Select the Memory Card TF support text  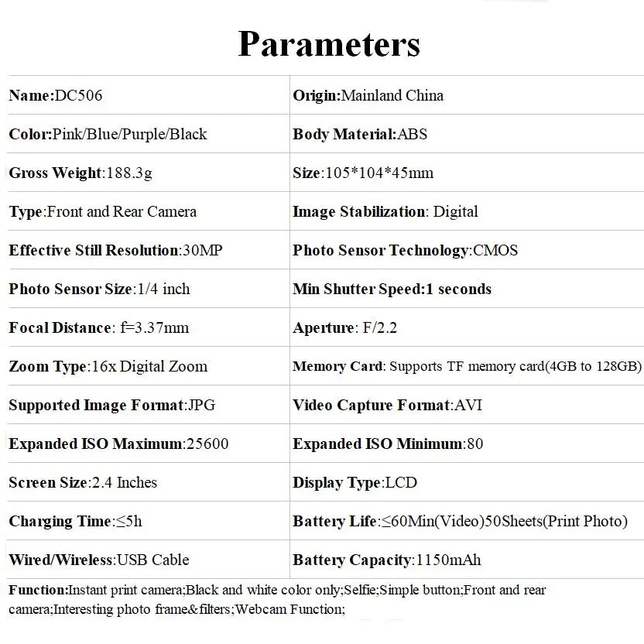click(x=467, y=366)
